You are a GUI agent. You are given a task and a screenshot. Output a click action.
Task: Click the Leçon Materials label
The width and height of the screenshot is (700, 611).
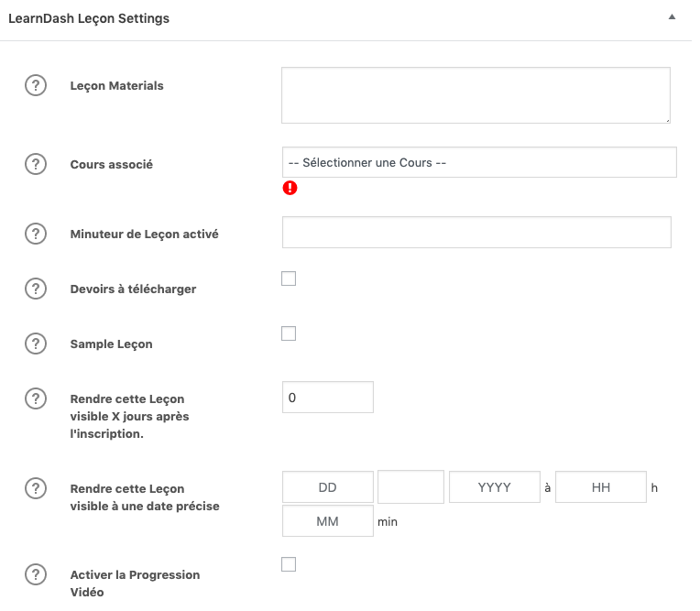(x=117, y=86)
